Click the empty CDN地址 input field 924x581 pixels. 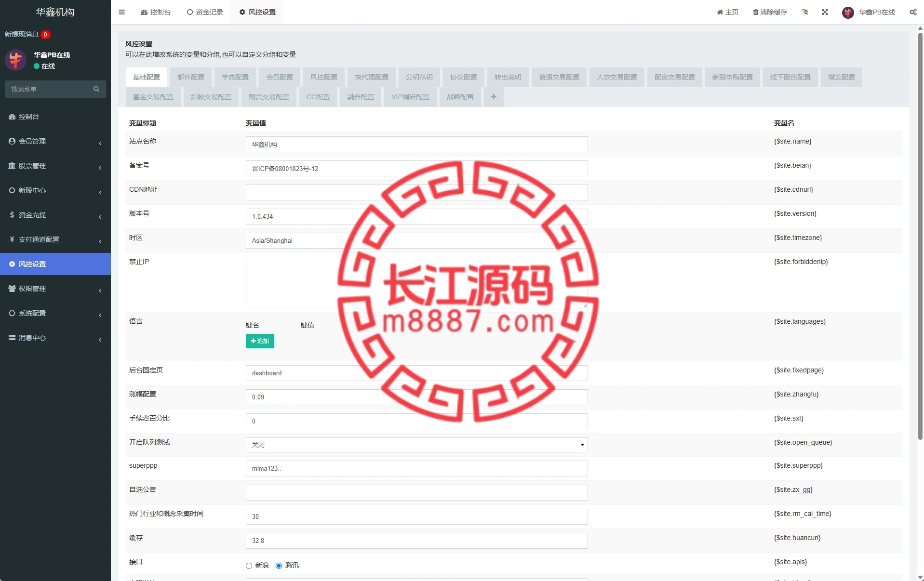pos(416,193)
